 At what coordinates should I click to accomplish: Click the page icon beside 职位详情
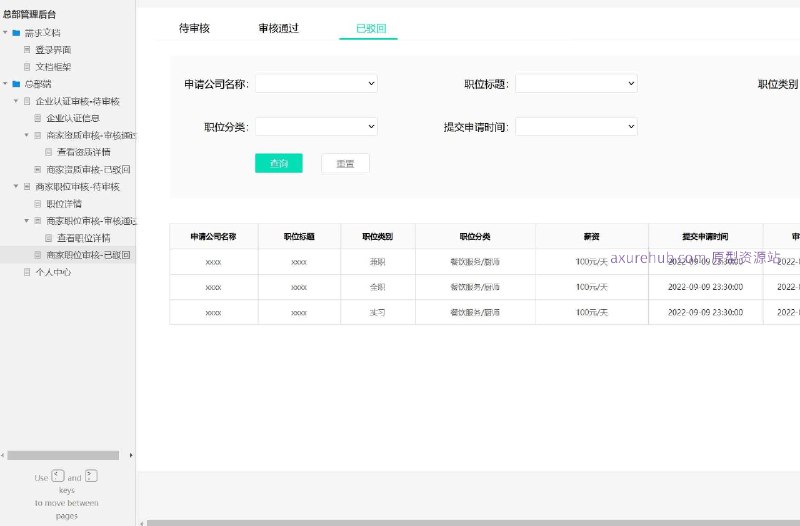coord(38,204)
